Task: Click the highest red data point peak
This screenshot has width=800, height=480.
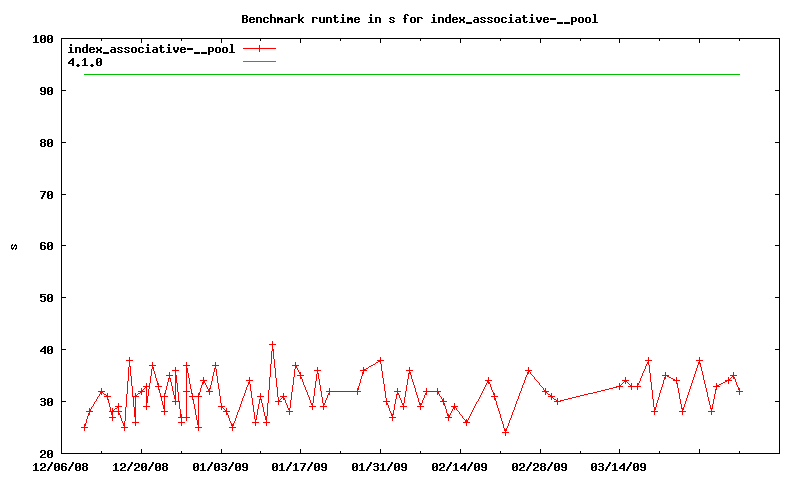Action: point(272,344)
